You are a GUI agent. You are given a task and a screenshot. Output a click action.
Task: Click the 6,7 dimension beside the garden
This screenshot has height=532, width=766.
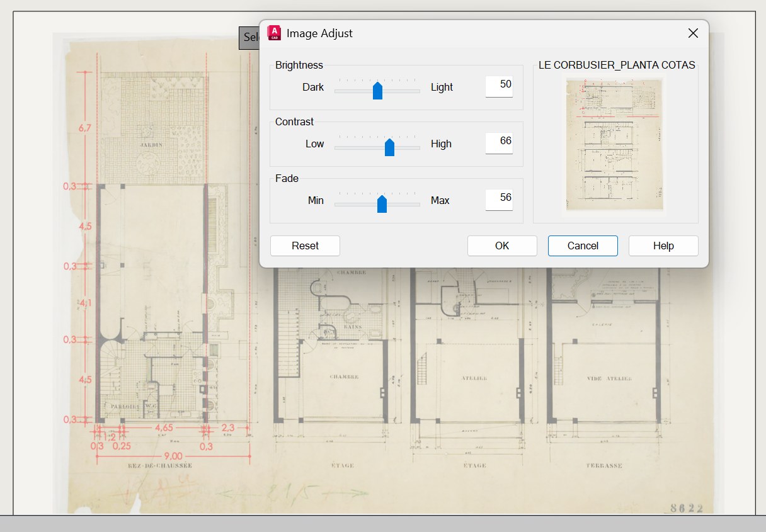pos(85,128)
